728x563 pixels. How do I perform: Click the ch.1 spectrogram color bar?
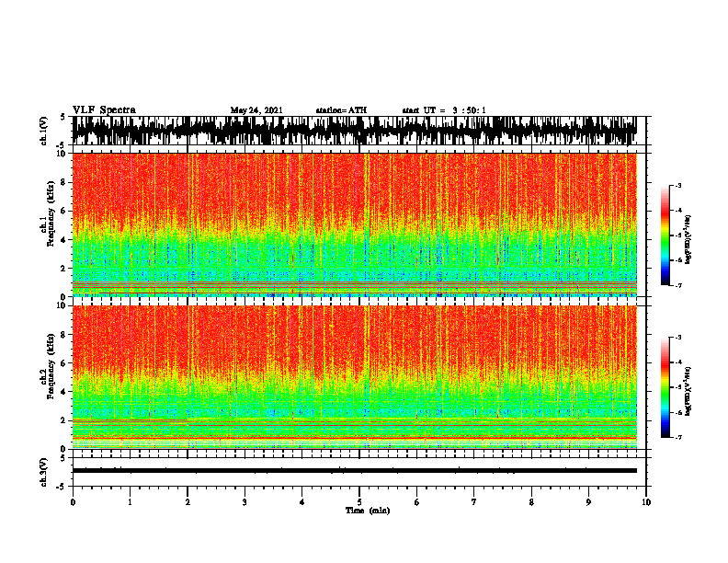point(665,236)
